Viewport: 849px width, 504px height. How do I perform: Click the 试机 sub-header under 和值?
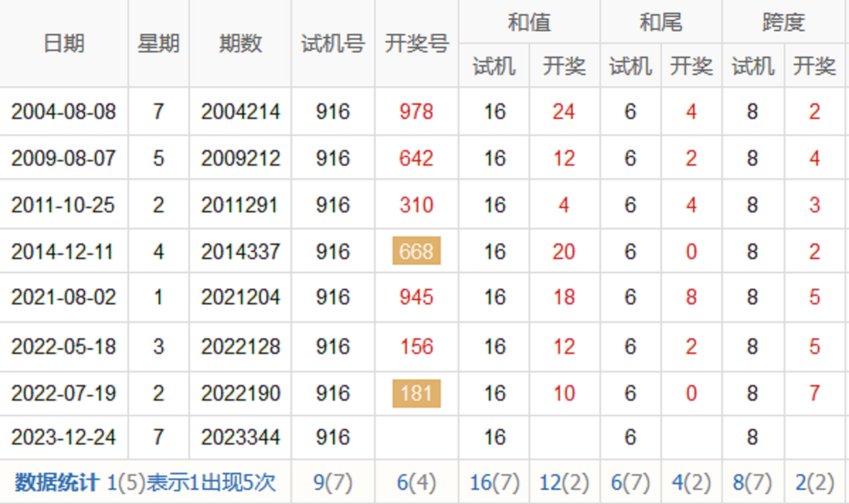pos(494,66)
